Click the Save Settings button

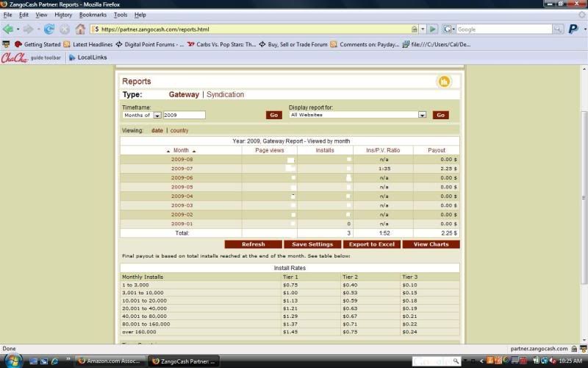coord(312,244)
